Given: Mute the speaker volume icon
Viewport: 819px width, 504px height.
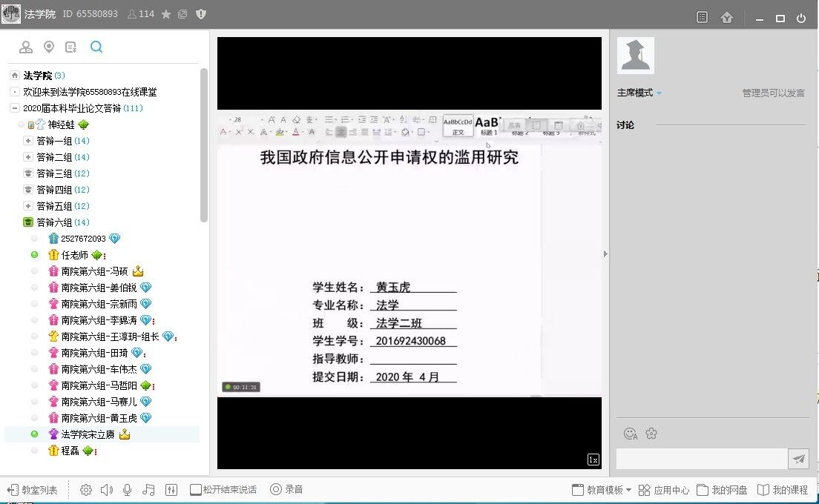Looking at the screenshot, I should [107, 490].
